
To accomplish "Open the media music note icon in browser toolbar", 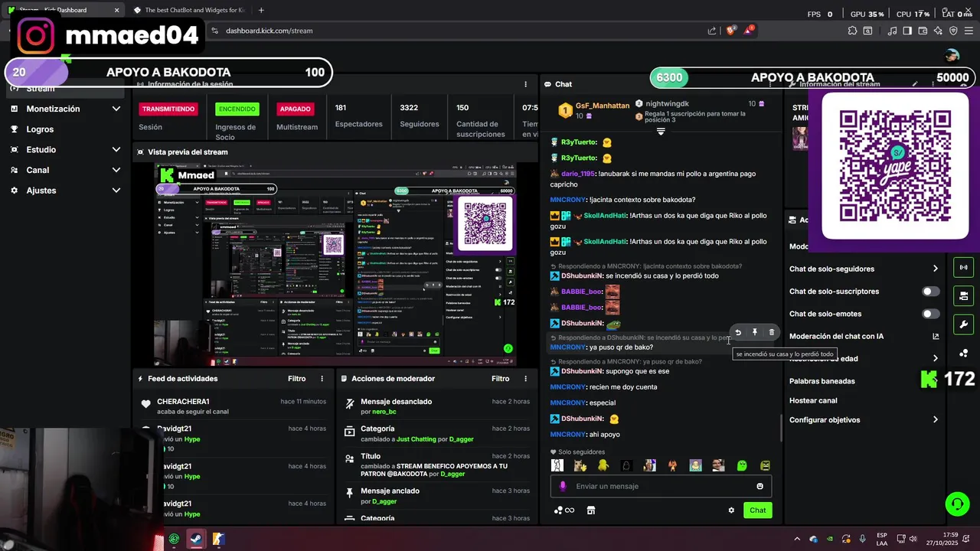I will tap(892, 31).
